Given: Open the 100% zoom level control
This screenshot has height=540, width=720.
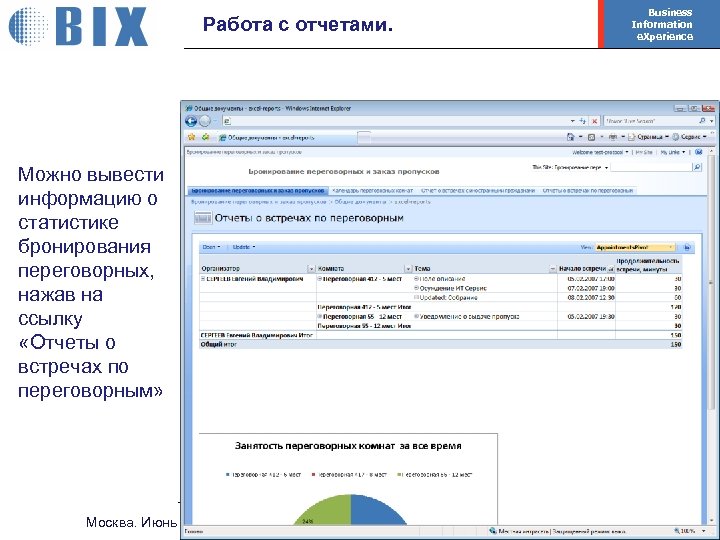Looking at the screenshot, I should [690, 531].
